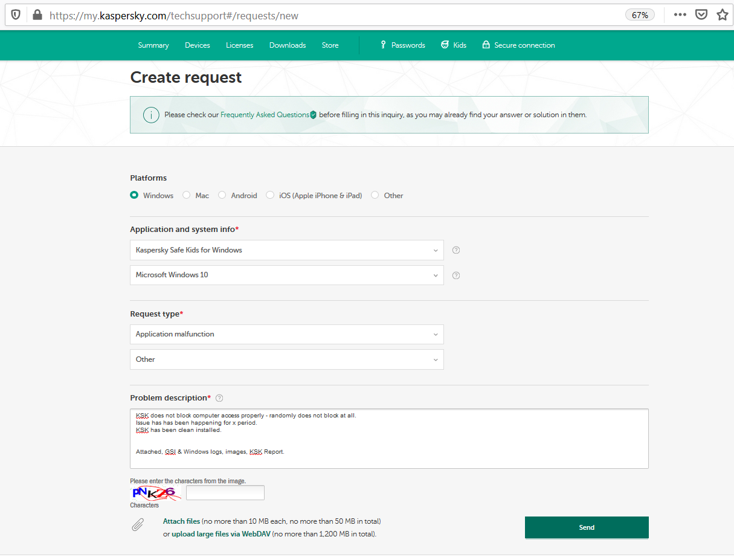The height and width of the screenshot is (560, 734).
Task: Click the help icon beside the application dropdown
Action: (456, 250)
